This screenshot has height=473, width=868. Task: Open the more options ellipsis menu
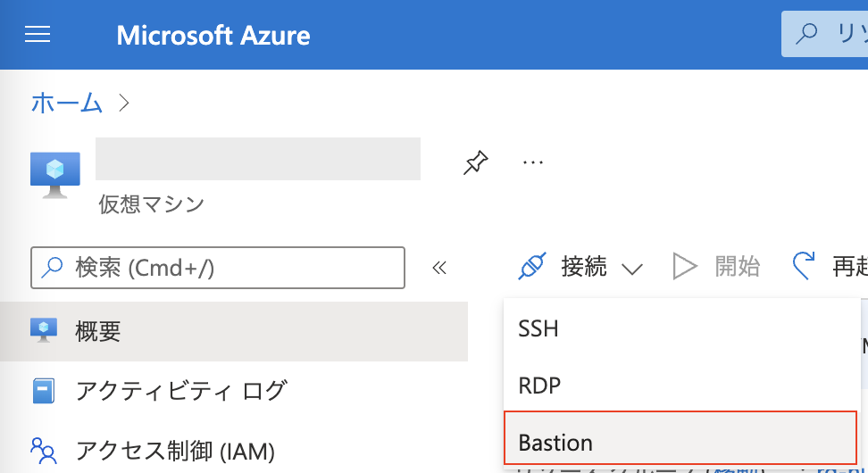(532, 162)
